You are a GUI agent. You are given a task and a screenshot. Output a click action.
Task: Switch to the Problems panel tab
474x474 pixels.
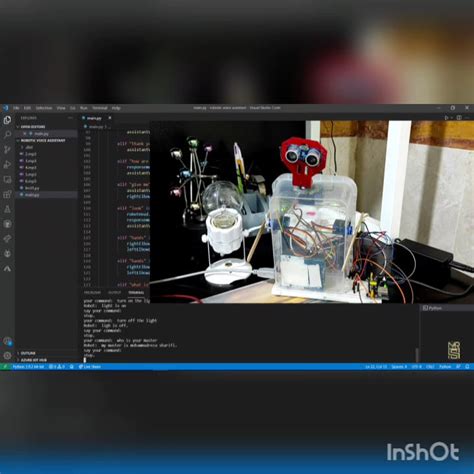(x=92, y=292)
